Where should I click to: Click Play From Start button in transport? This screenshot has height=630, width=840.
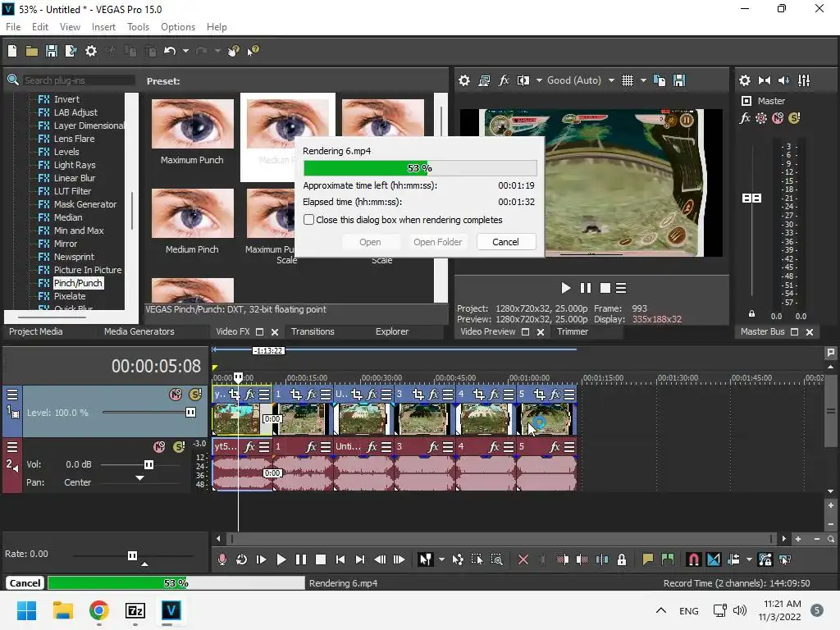tap(262, 559)
